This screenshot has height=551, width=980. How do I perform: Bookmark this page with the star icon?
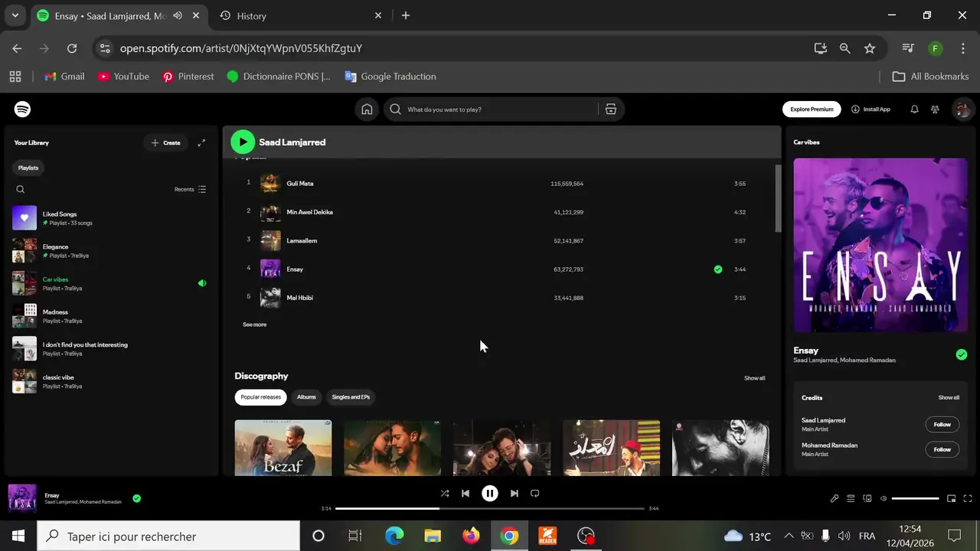point(870,48)
